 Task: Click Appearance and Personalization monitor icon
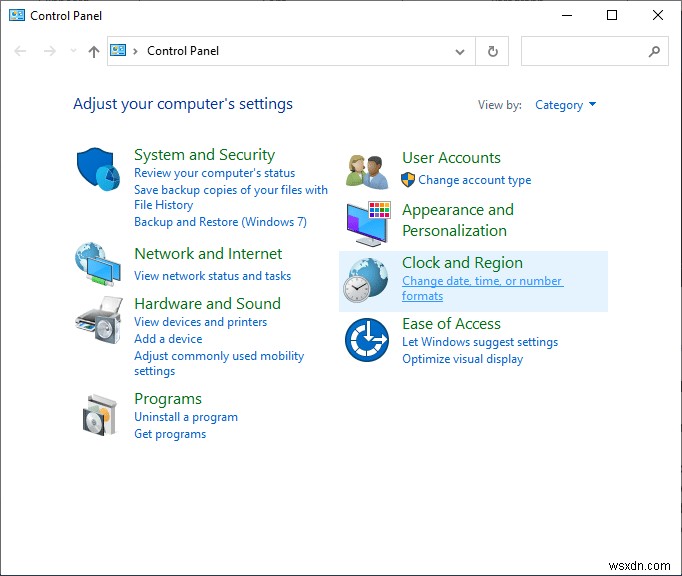click(x=368, y=223)
